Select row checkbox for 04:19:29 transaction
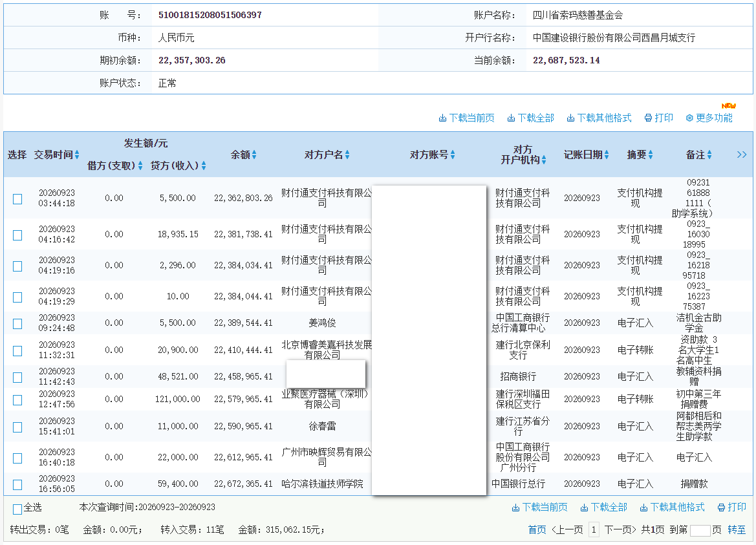This screenshot has width=756, height=545. (17, 297)
